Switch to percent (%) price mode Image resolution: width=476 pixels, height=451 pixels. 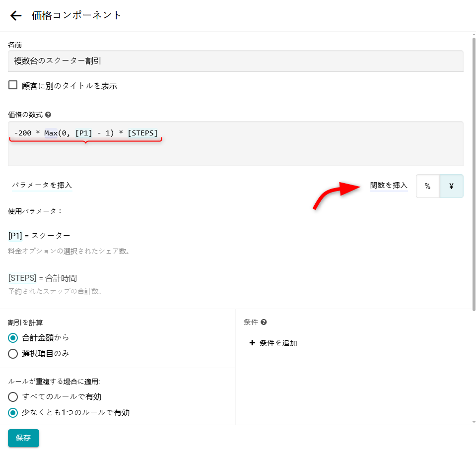(427, 186)
